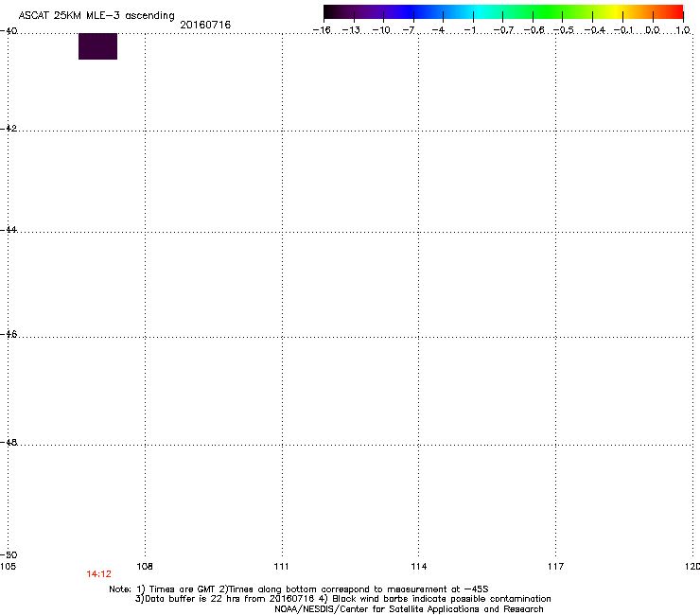The width and height of the screenshot is (700, 615).
Task: Click the -1 color bar label
Action: (469, 30)
